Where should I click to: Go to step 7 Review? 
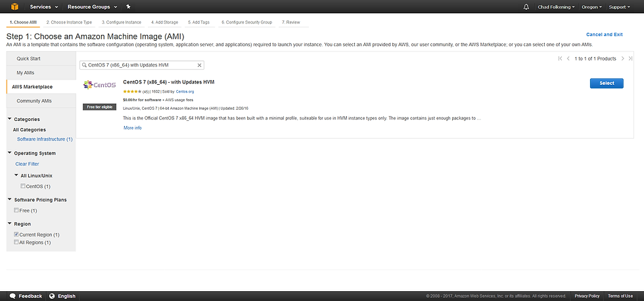point(290,22)
